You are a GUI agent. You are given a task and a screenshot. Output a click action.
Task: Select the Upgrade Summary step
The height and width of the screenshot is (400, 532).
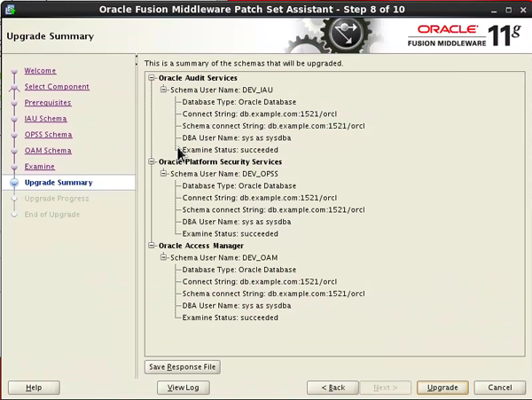[59, 183]
